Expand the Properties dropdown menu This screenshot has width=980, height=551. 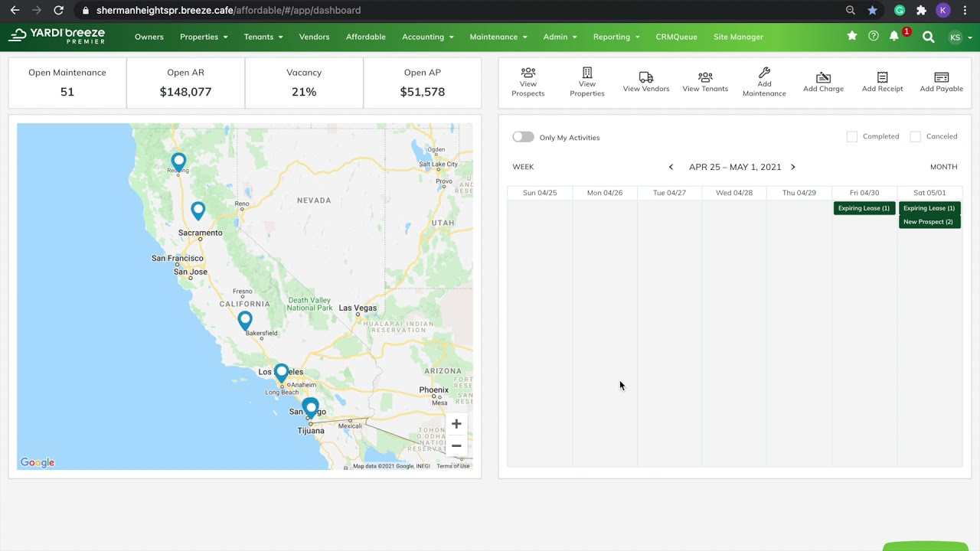[204, 37]
